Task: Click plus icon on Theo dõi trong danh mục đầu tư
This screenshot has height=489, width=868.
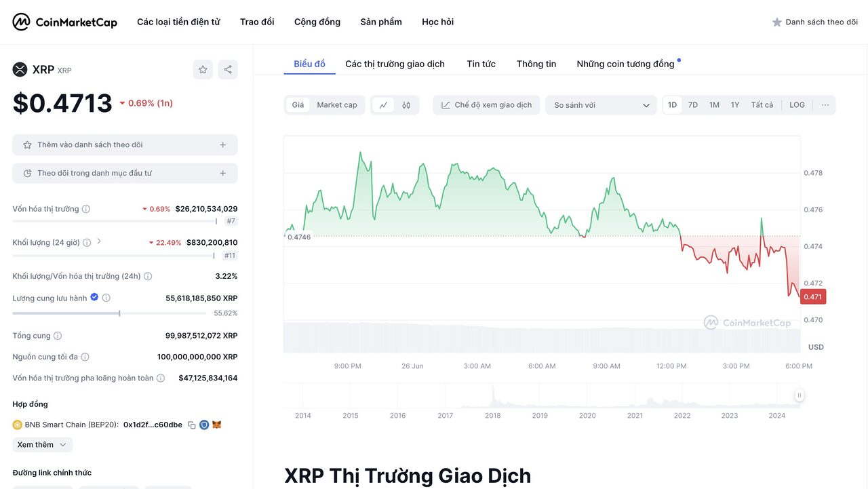Action: pyautogui.click(x=223, y=173)
